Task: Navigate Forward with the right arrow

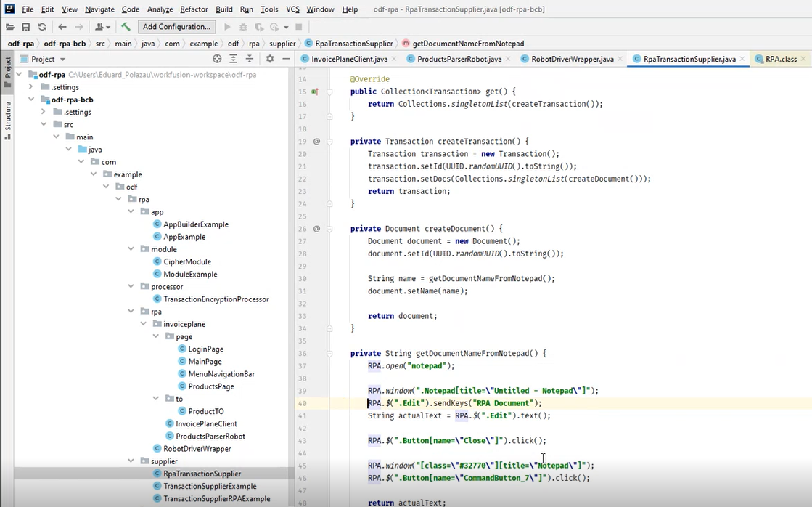Action: tap(78, 27)
